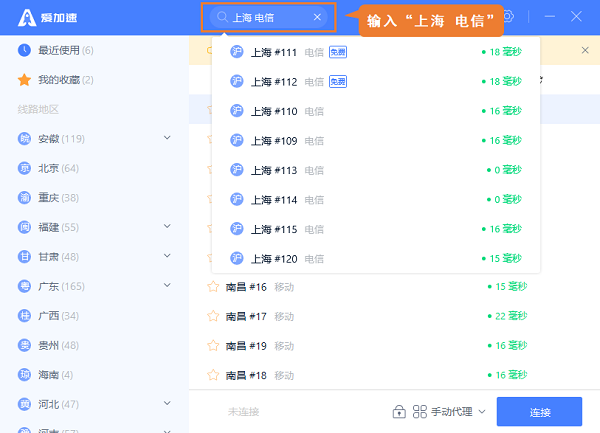Image resolution: width=600 pixels, height=433 pixels.
Task: Click the orange star icon beside 我的收藏
Action: pyautogui.click(x=24, y=80)
